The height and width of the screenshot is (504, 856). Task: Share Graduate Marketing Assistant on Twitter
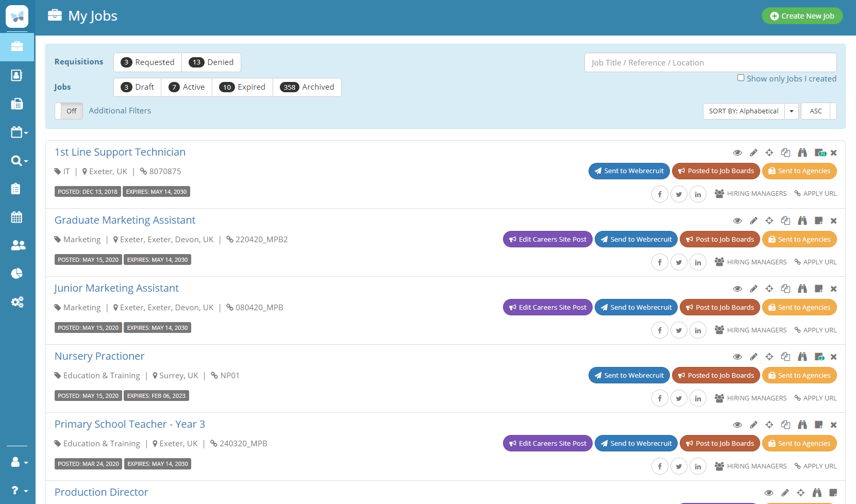(679, 262)
